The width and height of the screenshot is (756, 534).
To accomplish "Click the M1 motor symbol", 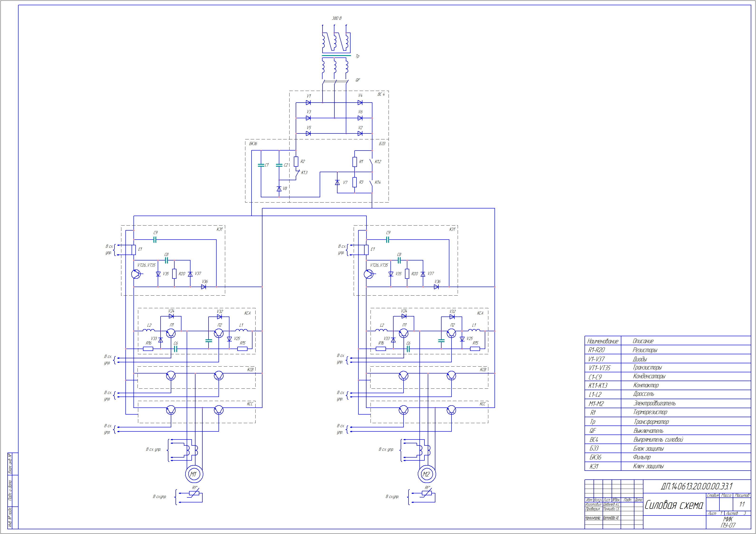I will [x=194, y=474].
